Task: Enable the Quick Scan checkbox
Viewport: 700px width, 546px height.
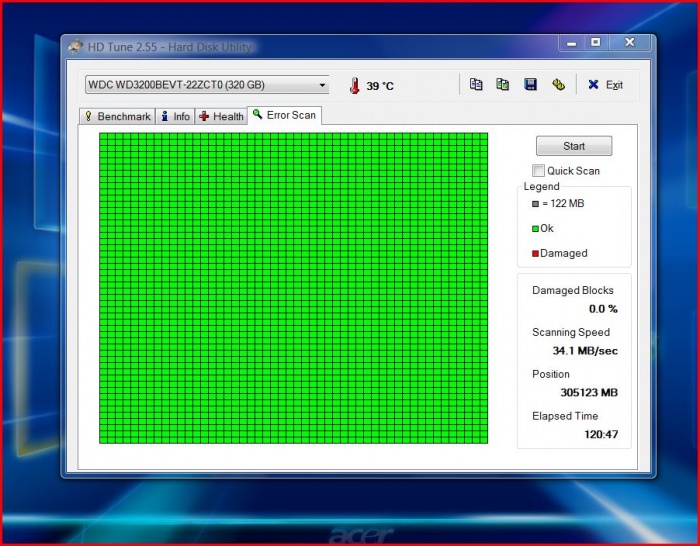Action: click(539, 171)
